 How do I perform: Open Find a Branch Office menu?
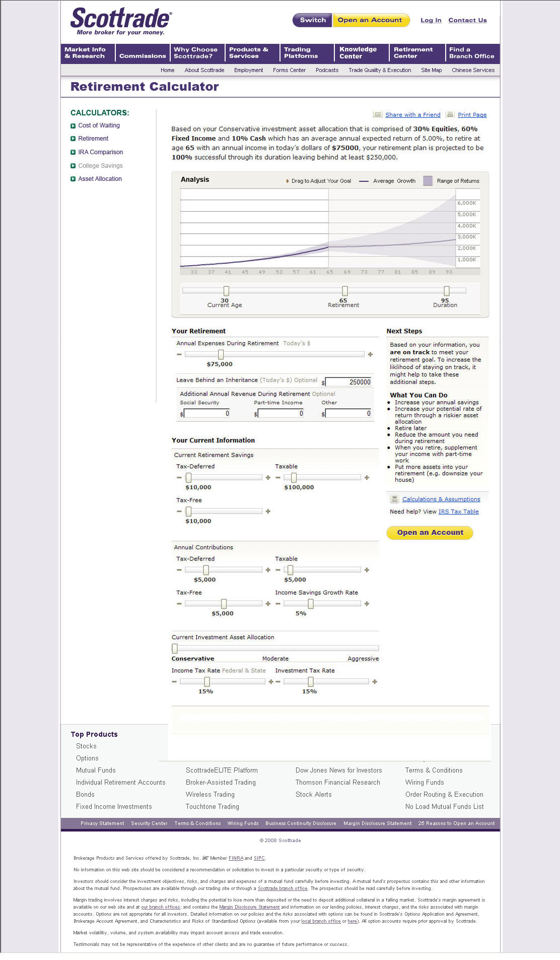tap(472, 53)
